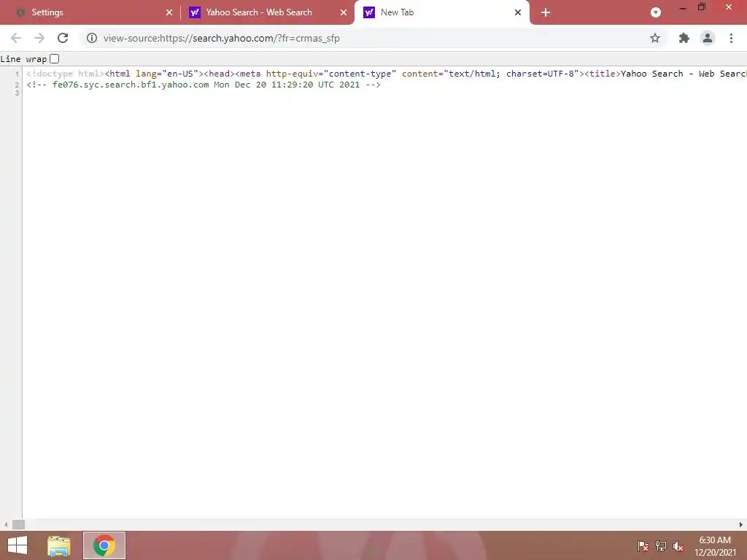Click the view-source URL in the address bar
This screenshot has width=747, height=560.
tap(222, 38)
